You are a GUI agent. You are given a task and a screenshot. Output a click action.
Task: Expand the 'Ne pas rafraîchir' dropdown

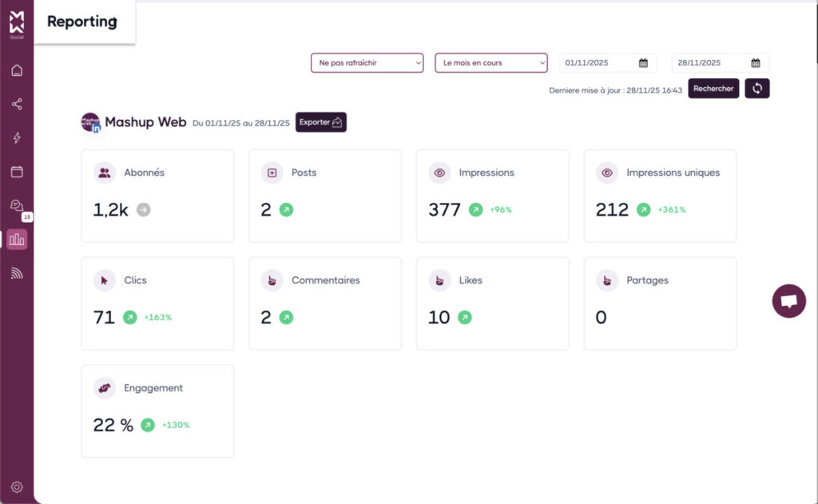click(367, 63)
